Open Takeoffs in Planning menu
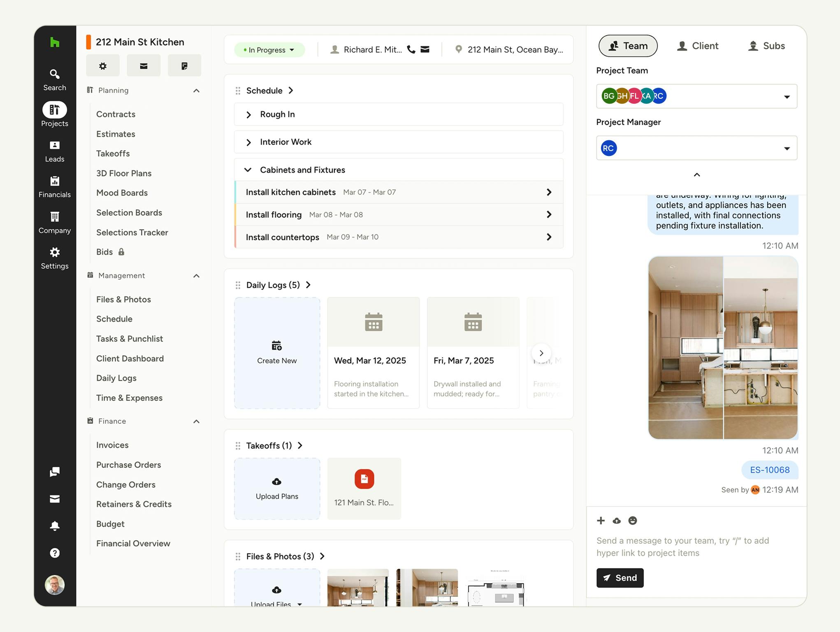The width and height of the screenshot is (840, 632). [113, 153]
